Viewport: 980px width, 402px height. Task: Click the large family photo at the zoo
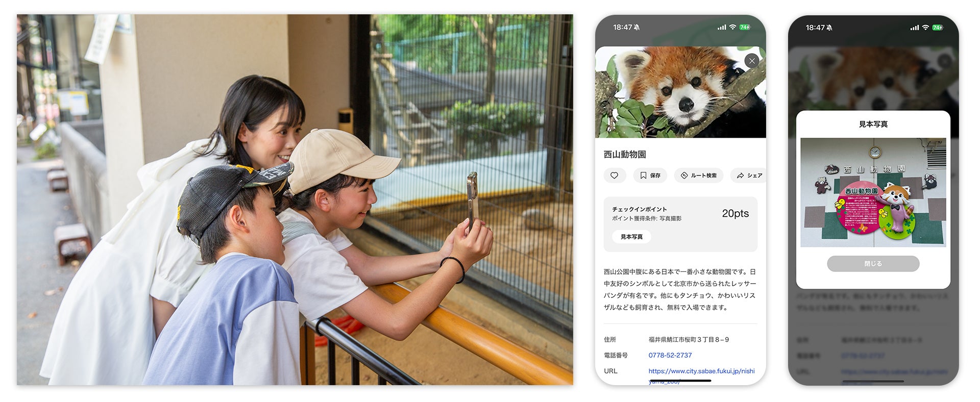[x=295, y=199]
